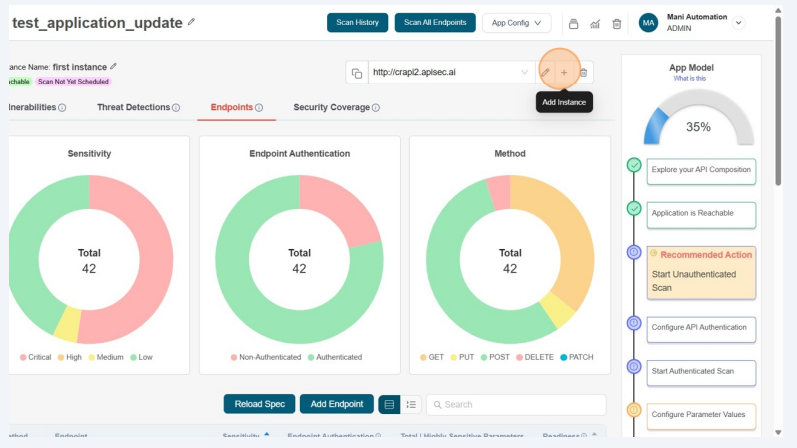Click the Add Instance plus icon

click(x=563, y=73)
